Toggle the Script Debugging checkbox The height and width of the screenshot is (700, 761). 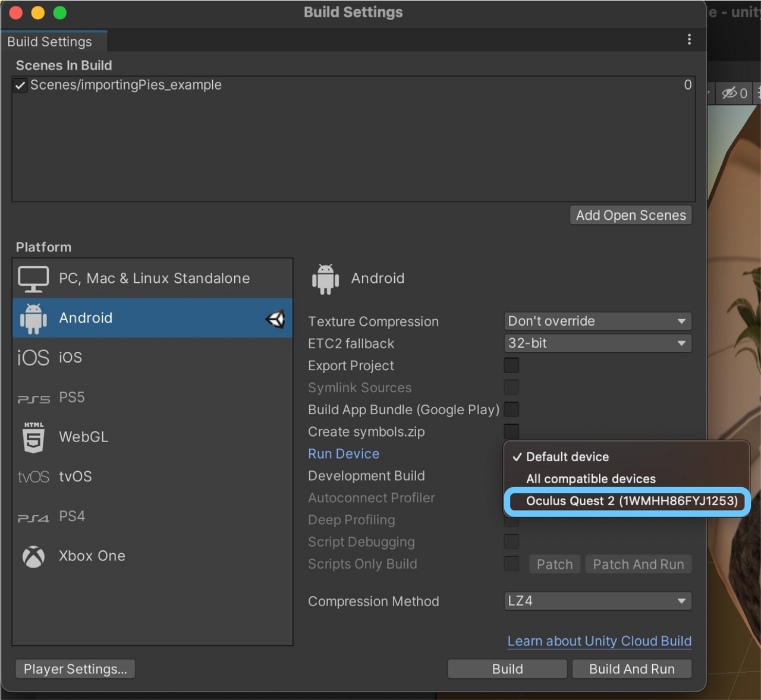click(511, 541)
